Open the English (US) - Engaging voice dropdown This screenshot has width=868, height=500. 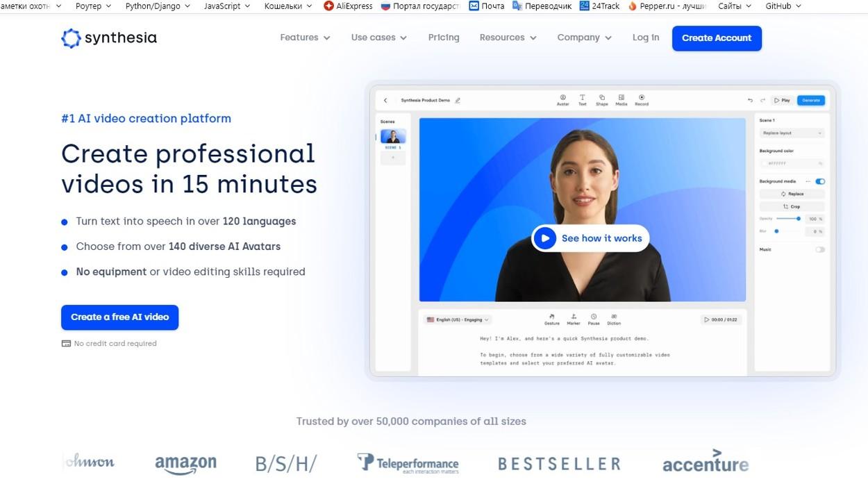click(458, 320)
